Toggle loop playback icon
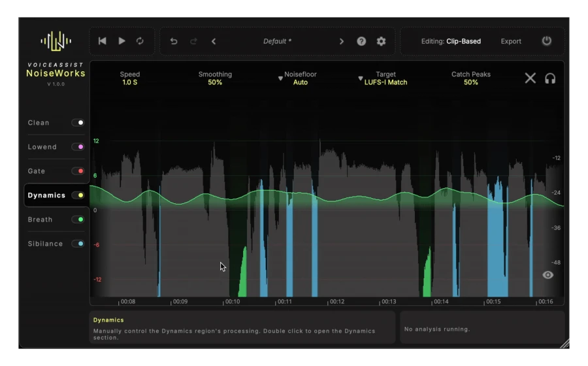 tap(140, 41)
